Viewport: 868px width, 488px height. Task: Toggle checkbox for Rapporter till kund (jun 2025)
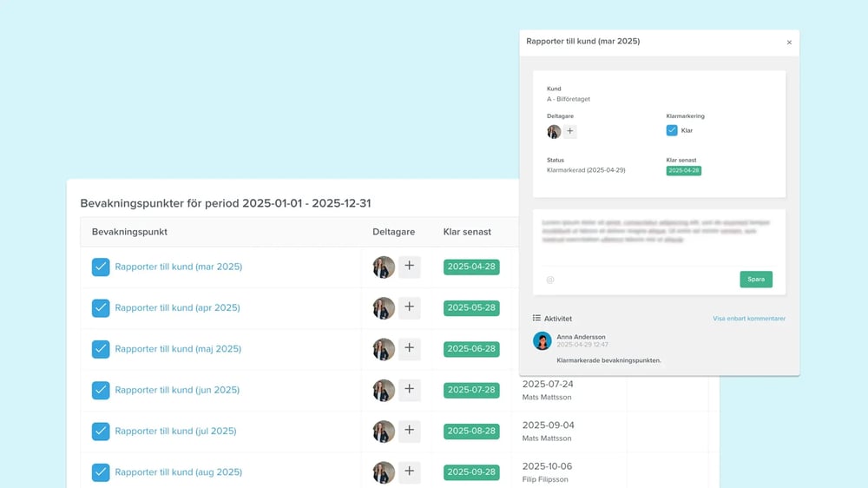tap(101, 390)
